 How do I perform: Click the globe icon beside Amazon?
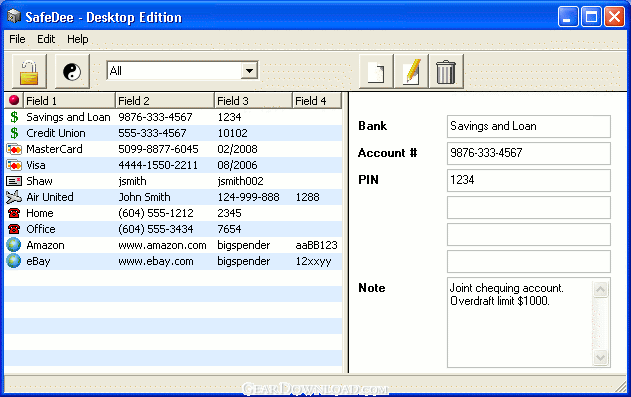[x=14, y=245]
